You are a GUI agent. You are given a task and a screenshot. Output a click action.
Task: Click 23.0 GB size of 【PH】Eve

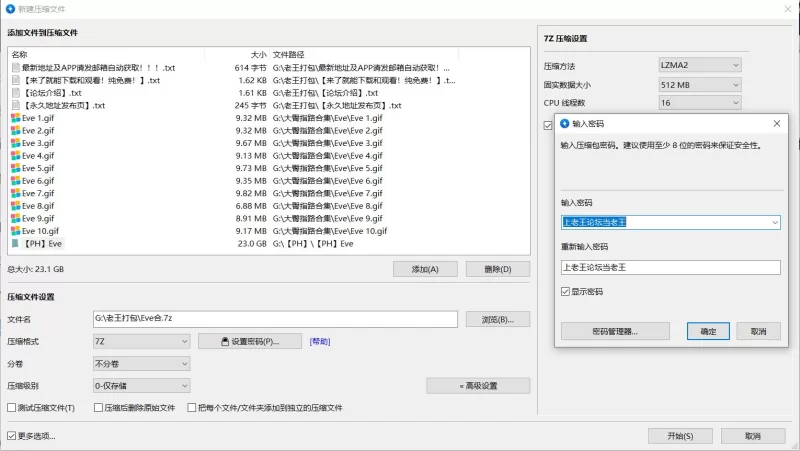point(252,244)
